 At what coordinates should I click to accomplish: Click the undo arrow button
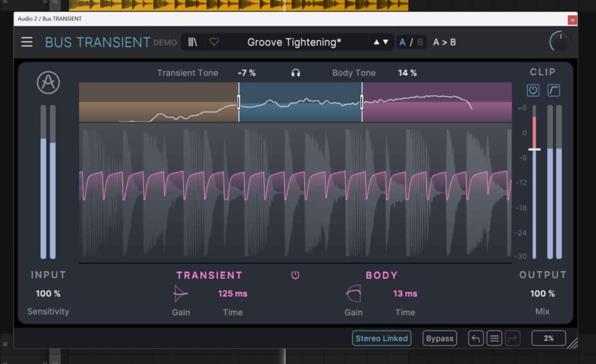[475, 338]
